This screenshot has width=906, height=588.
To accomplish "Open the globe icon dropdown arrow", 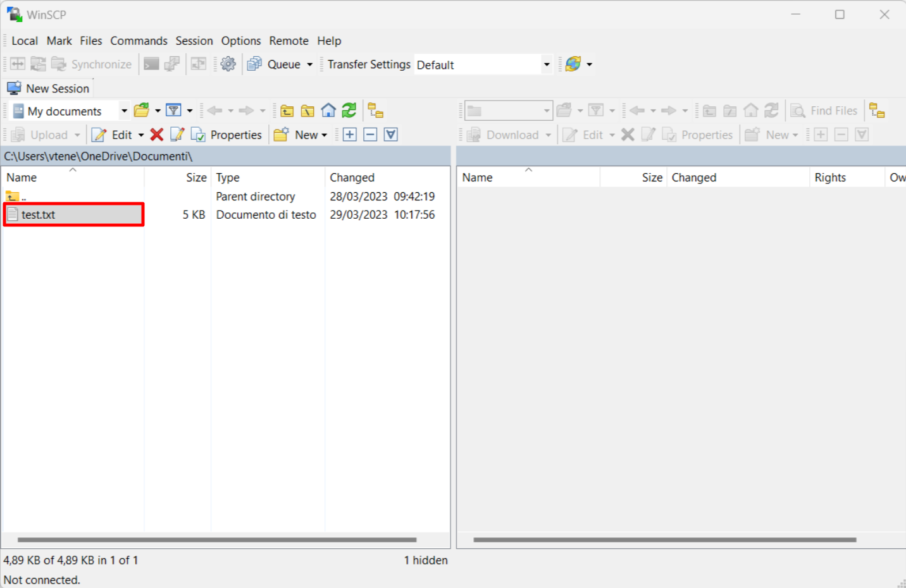I will 589,64.
